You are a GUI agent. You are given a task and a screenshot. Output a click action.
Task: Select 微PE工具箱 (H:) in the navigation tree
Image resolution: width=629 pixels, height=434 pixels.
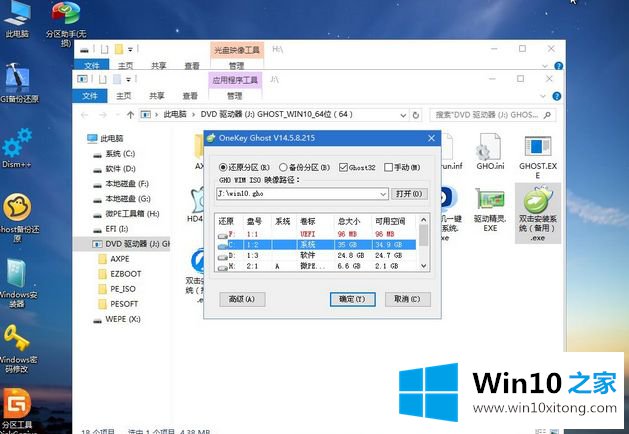click(126, 214)
